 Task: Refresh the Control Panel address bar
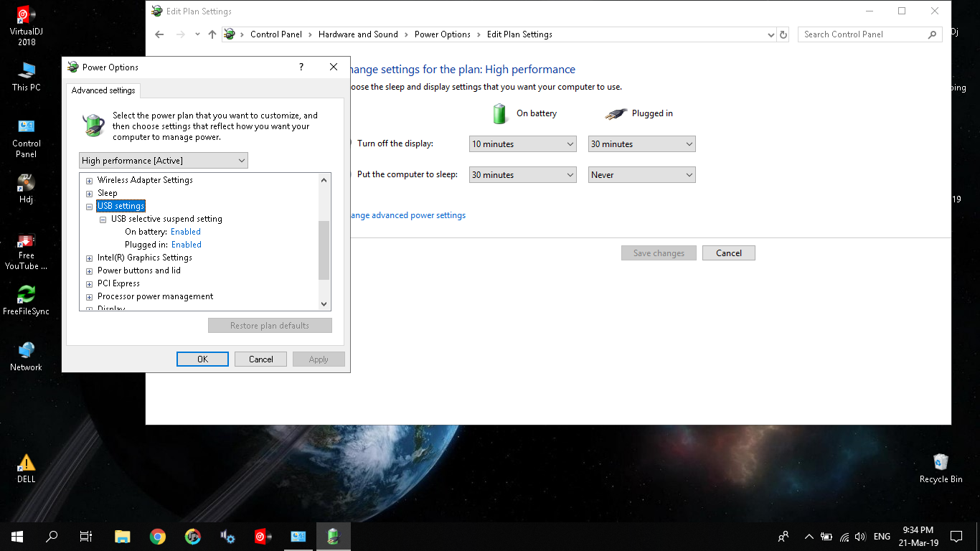tap(783, 34)
